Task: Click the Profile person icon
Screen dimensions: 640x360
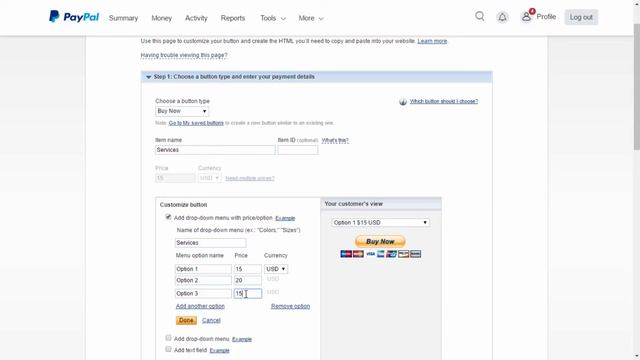Action: 526,17
